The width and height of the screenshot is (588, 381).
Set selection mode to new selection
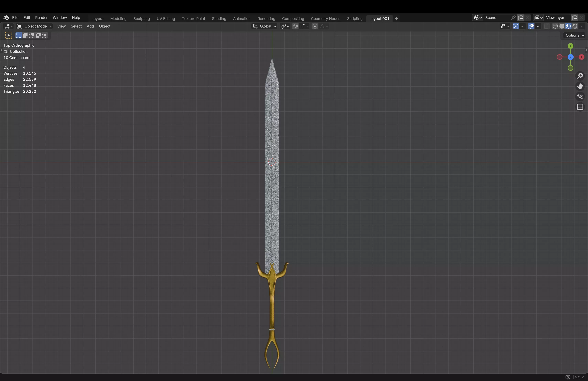19,35
